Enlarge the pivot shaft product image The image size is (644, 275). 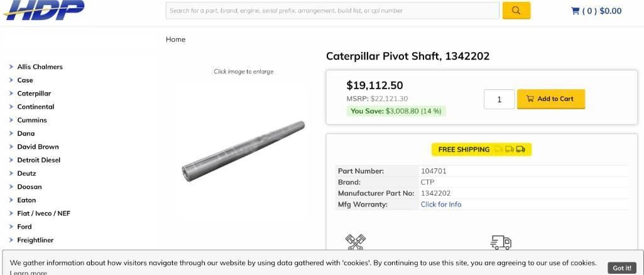pos(243,149)
